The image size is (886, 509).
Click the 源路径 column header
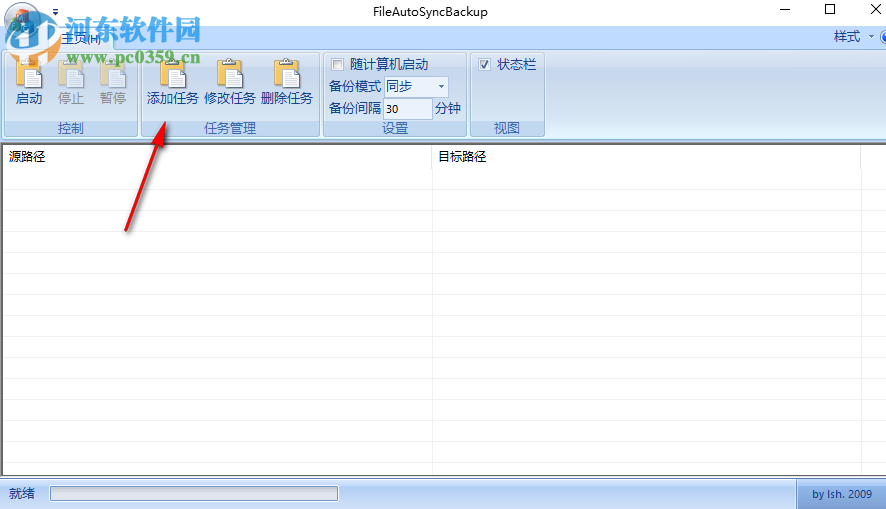click(217, 156)
